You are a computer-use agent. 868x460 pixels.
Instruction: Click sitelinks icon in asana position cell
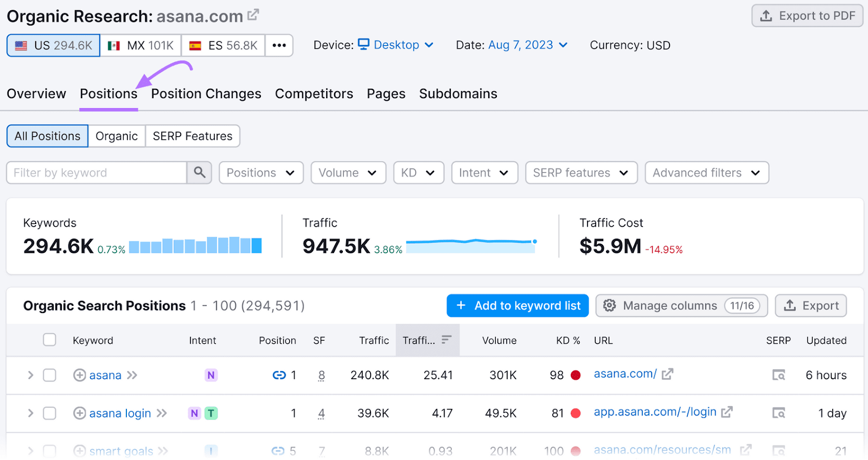[279, 375]
